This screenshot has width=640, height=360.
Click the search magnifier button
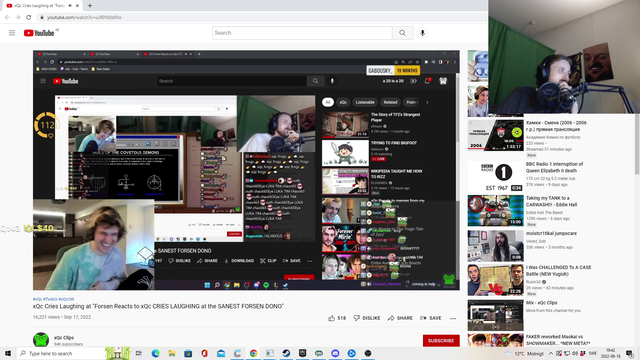(x=402, y=33)
